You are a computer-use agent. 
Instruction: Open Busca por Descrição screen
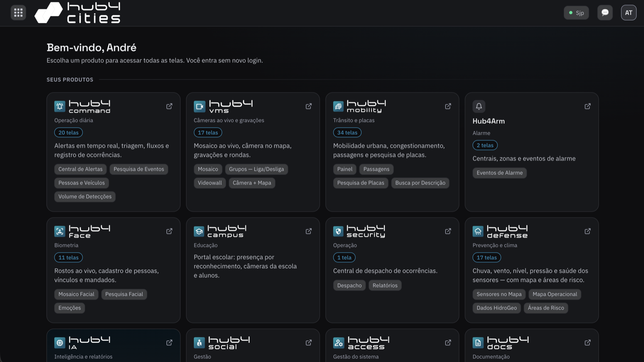click(420, 183)
